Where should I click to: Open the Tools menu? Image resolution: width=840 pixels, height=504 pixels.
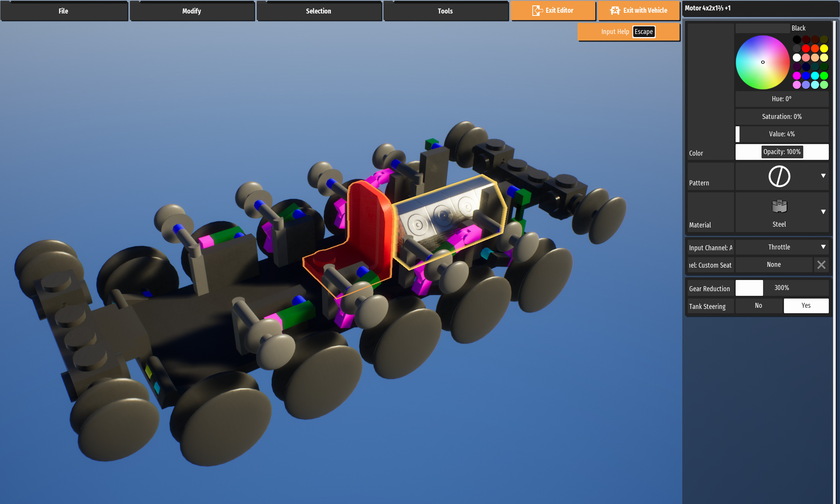pos(445,11)
